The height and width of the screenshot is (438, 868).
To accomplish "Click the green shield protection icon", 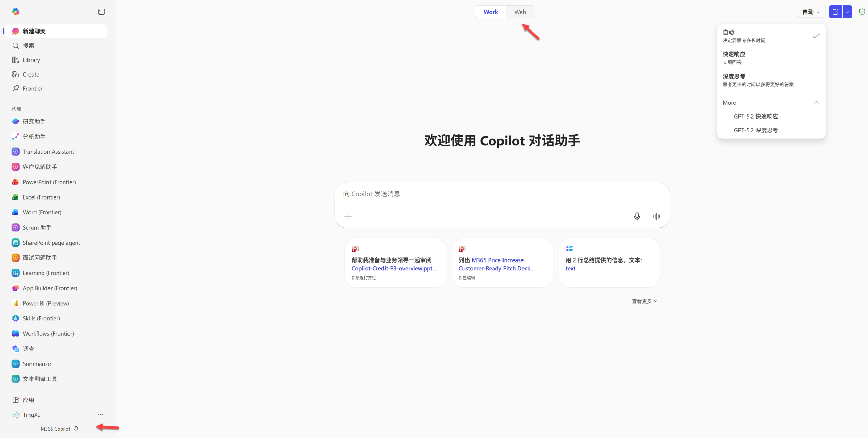I will (862, 12).
